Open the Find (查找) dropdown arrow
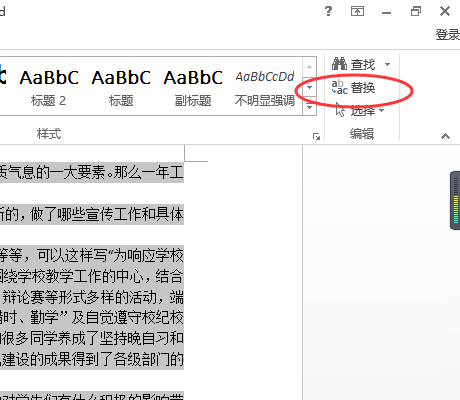The width and height of the screenshot is (460, 400). click(x=387, y=64)
